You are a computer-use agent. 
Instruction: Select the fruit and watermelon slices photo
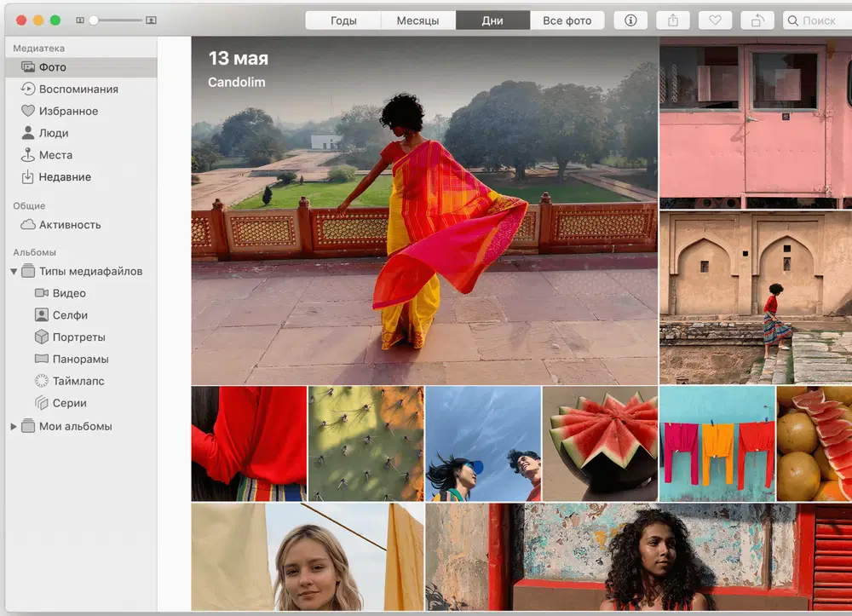pos(815,443)
